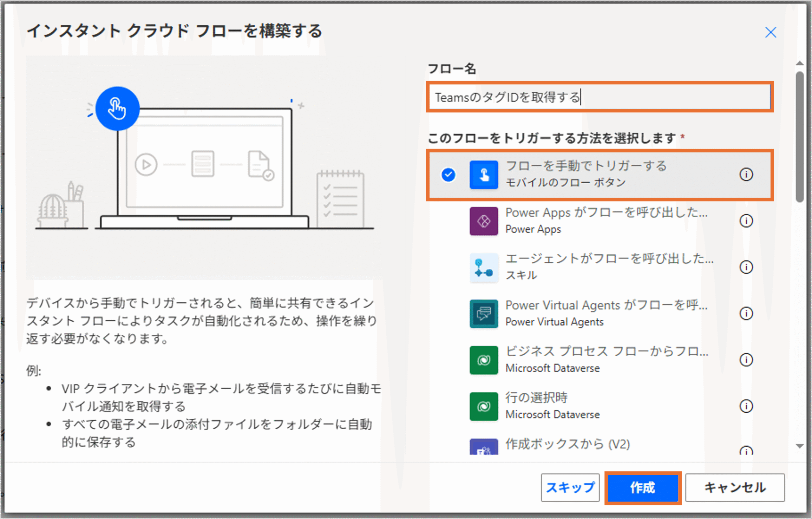Open info icon for Power Apps trigger
812x519 pixels.
pyautogui.click(x=746, y=221)
